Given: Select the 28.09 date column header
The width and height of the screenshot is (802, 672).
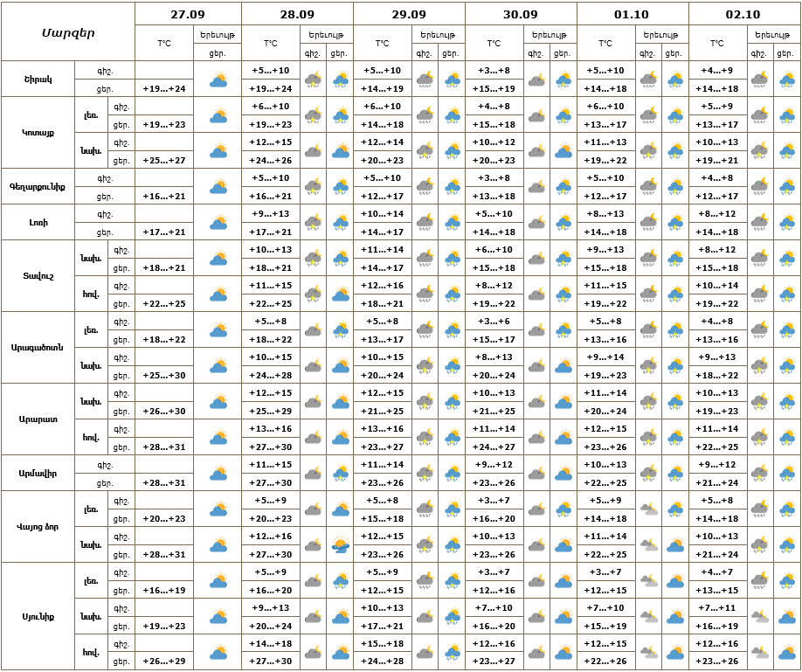Looking at the screenshot, I should 297,14.
